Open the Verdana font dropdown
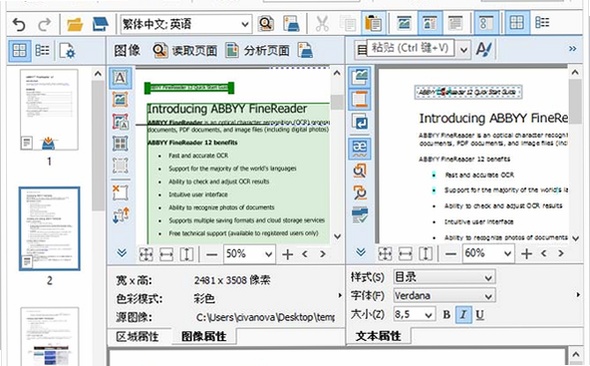The width and height of the screenshot is (590, 366). click(x=444, y=296)
